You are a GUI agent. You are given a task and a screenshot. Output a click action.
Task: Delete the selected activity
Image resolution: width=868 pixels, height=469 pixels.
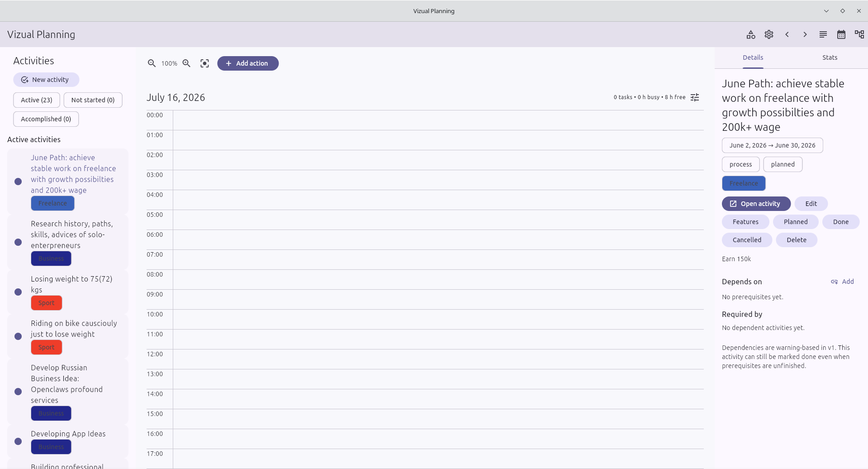pos(797,240)
